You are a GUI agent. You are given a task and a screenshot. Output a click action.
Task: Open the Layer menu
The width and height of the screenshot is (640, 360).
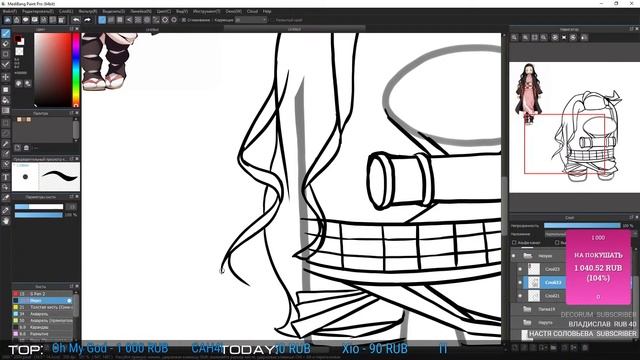click(x=66, y=11)
